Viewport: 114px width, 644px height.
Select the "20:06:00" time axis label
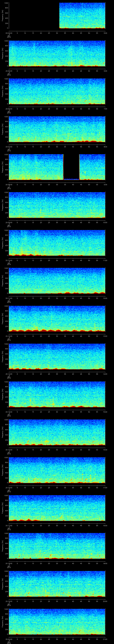(x=9, y=109)
